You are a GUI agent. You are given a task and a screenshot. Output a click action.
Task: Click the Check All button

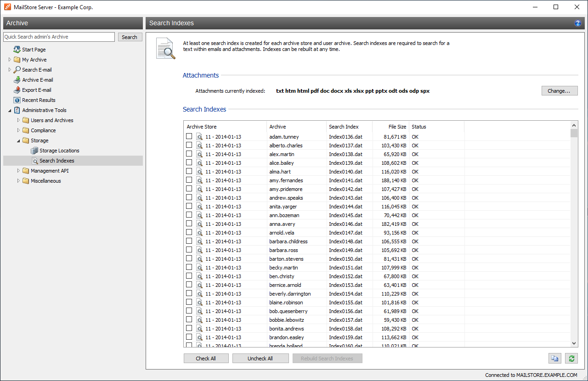[206, 359]
